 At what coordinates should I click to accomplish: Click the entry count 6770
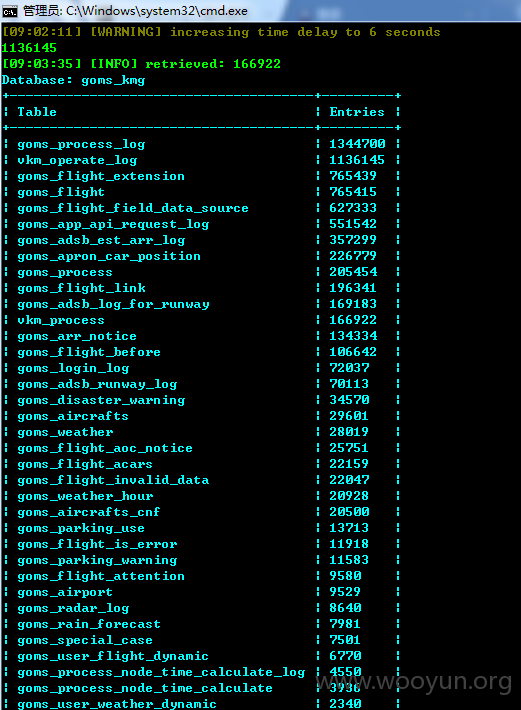pyautogui.click(x=345, y=656)
